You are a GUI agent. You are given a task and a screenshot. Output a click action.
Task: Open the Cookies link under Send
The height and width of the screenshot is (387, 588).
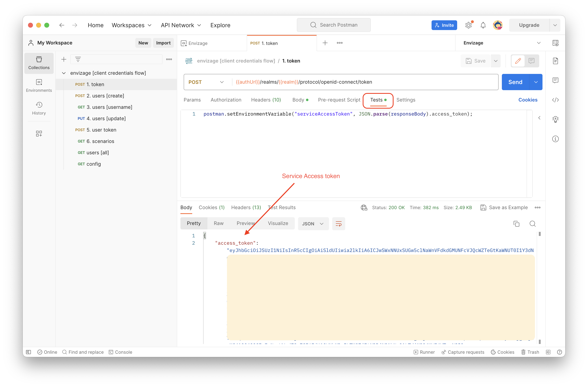(x=528, y=100)
